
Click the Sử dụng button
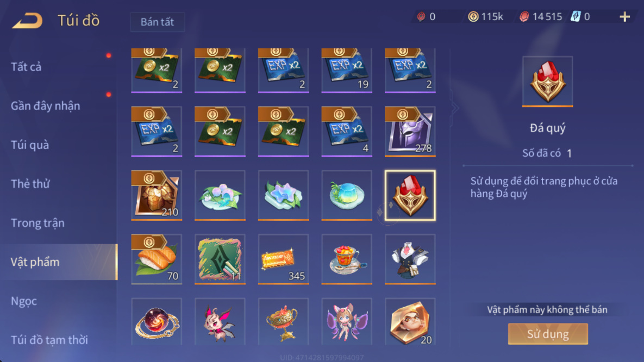coord(548,334)
